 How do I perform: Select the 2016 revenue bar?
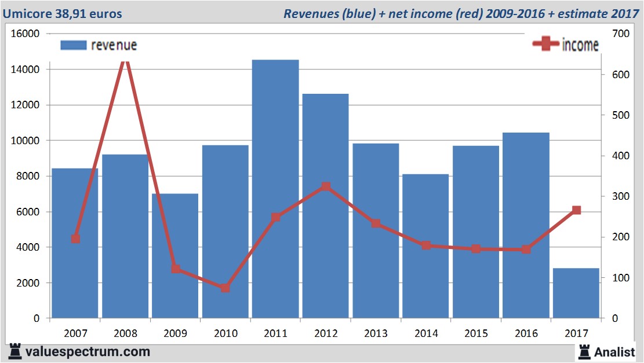526,225
